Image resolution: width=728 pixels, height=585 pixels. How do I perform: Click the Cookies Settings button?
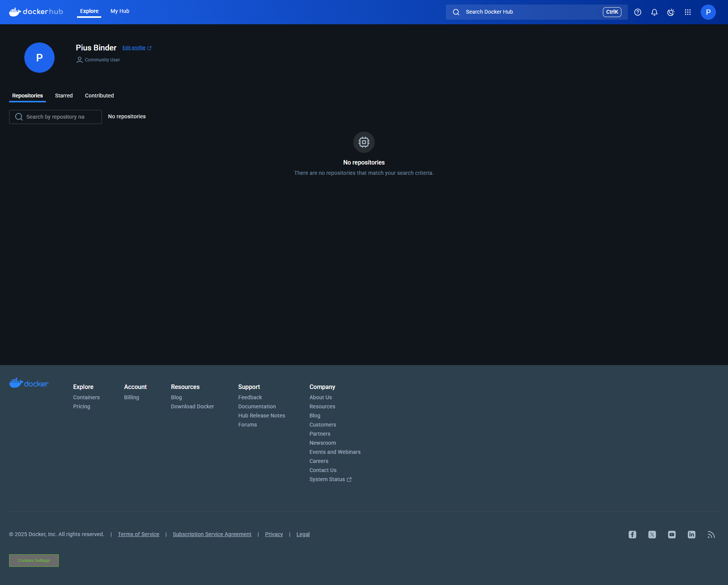tap(34, 560)
